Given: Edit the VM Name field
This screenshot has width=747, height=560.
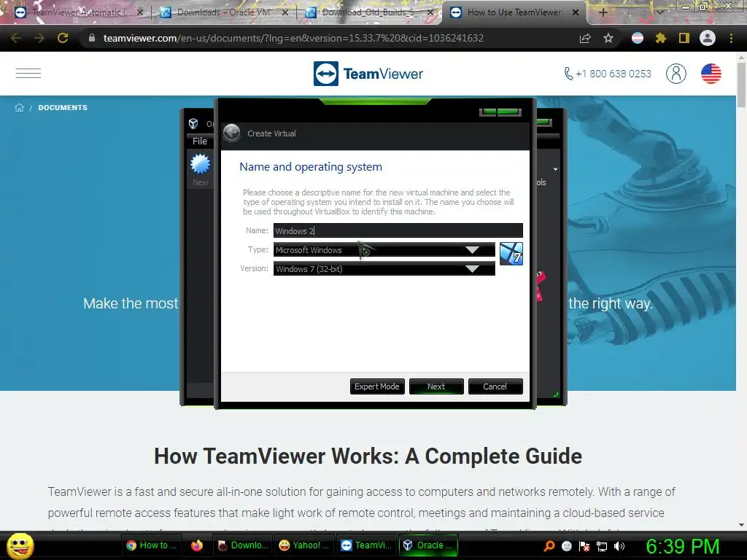Looking at the screenshot, I should pyautogui.click(x=398, y=230).
